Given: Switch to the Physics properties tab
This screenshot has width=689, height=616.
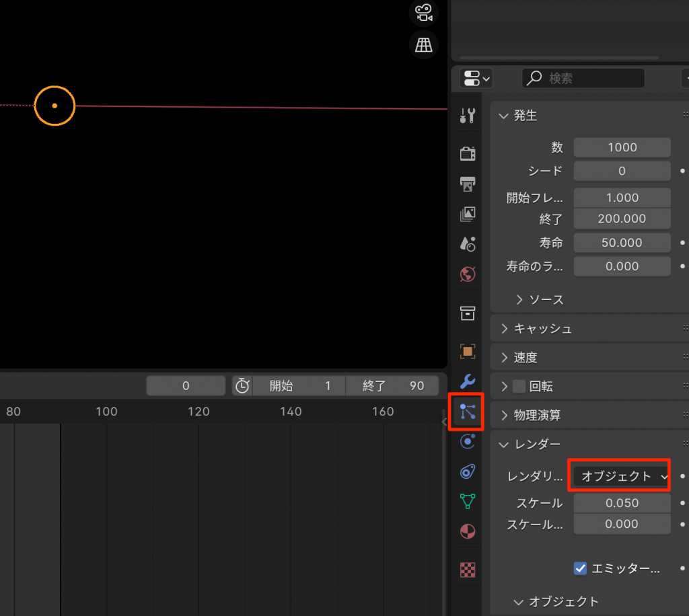Looking at the screenshot, I should click(467, 441).
